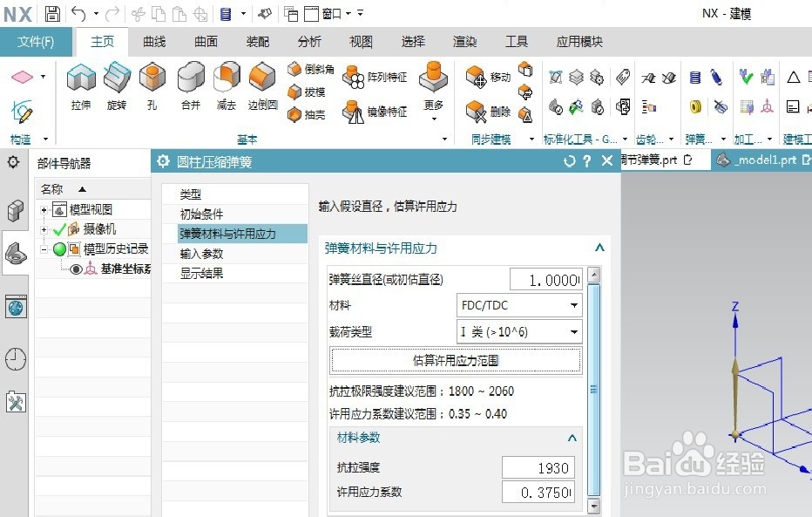Open the Load Type (载荷类型) dropdown
The image size is (812, 517).
click(519, 331)
